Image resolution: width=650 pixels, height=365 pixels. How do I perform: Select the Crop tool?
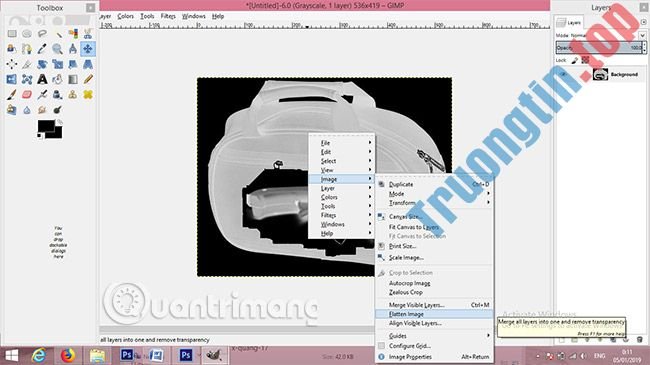point(27,64)
